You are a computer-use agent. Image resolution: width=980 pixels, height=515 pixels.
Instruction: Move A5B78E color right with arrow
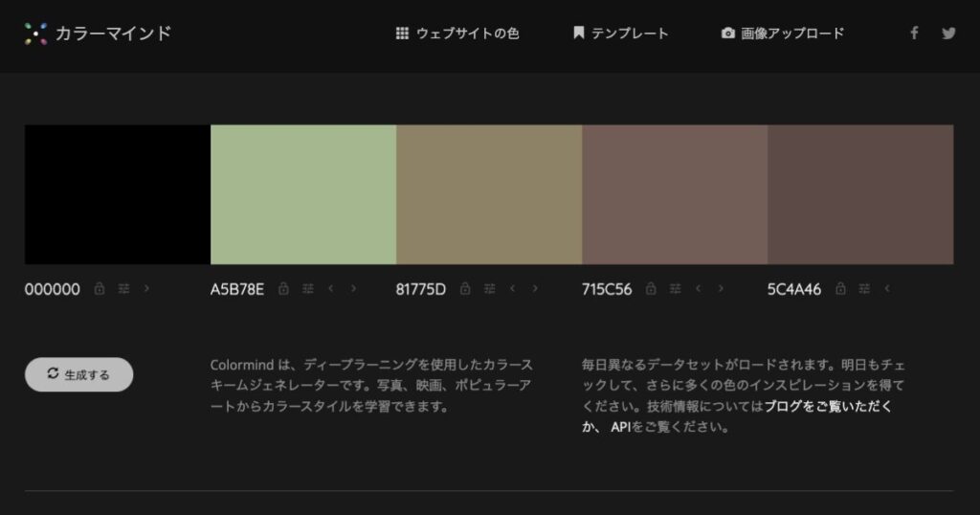(x=354, y=288)
